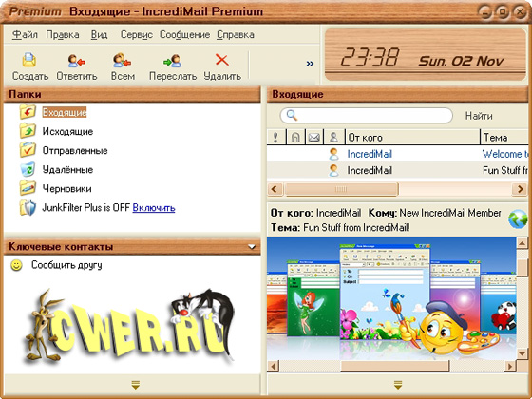Click the JunkFilter shield icon

click(x=28, y=207)
